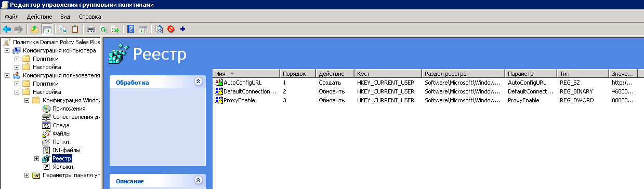Sort by the Порядок column header

click(298, 73)
